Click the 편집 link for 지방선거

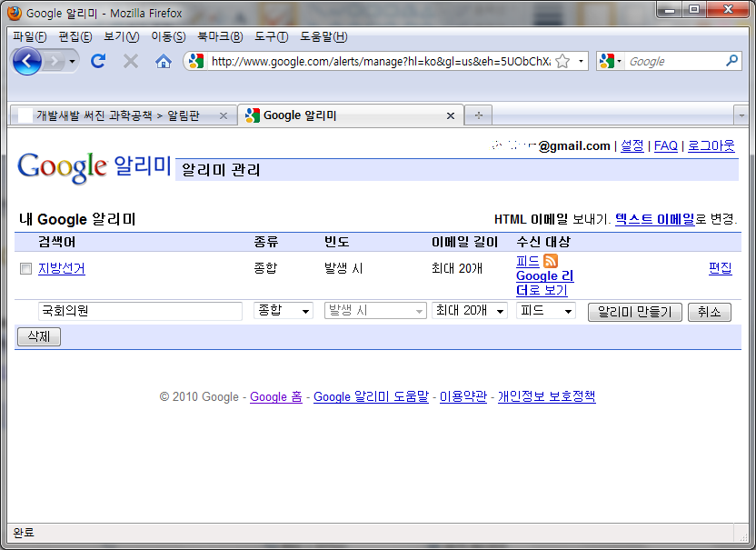720,268
